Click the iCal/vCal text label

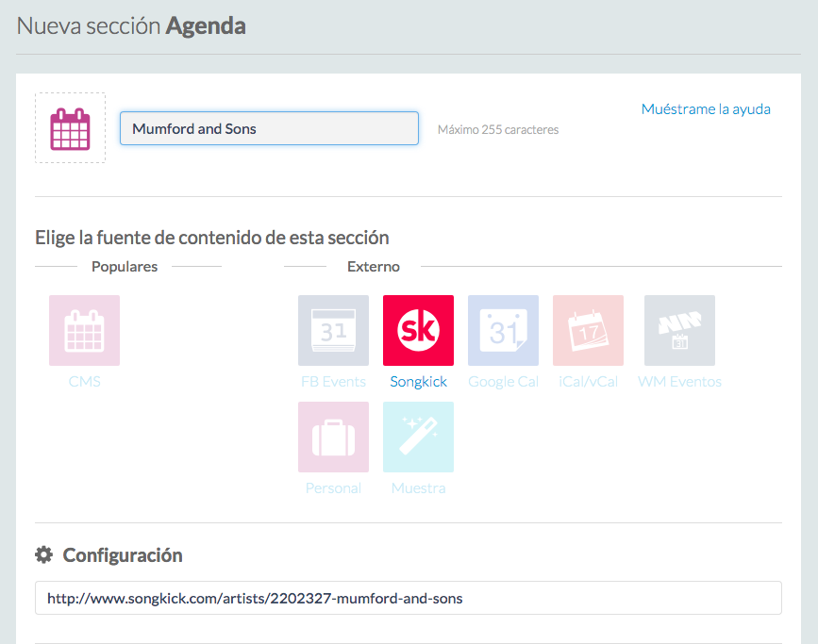coord(588,382)
